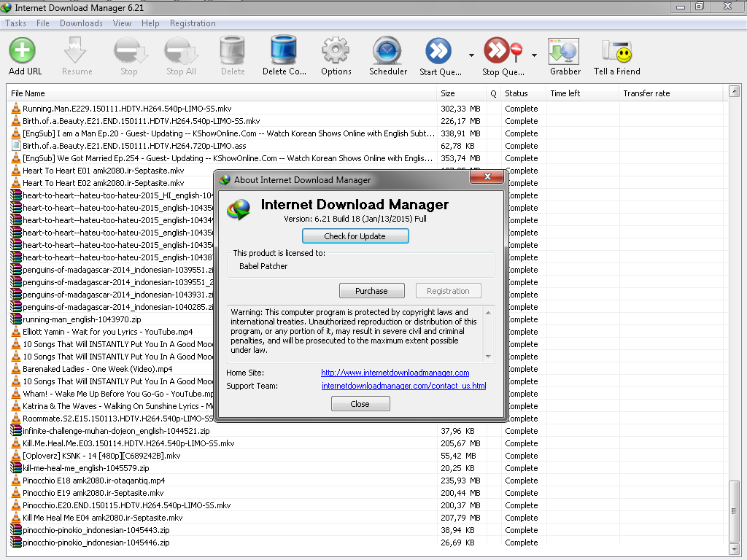
Task: Open the Registration menu
Action: click(193, 23)
